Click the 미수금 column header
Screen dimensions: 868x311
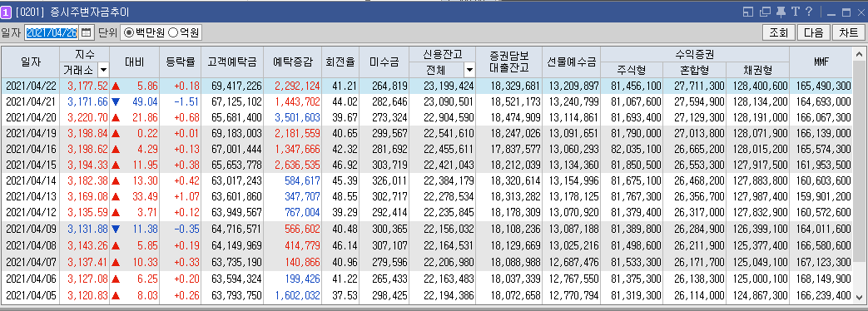(384, 62)
